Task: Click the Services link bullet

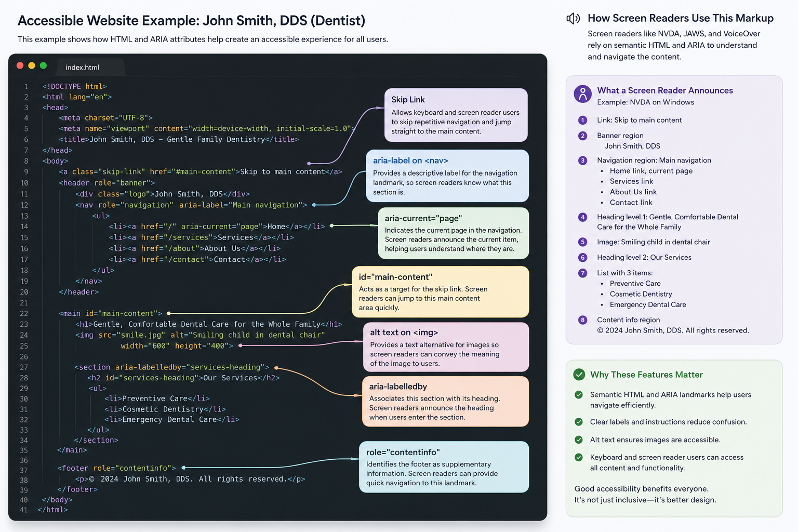Action: tap(631, 181)
